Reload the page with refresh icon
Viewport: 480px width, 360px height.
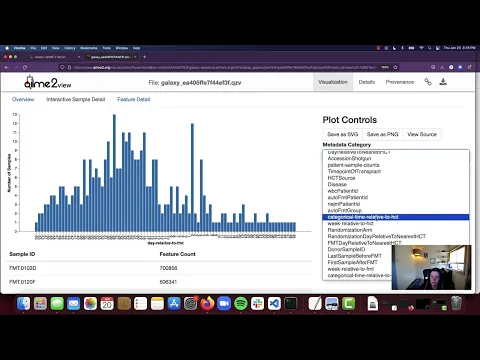pos(25,67)
